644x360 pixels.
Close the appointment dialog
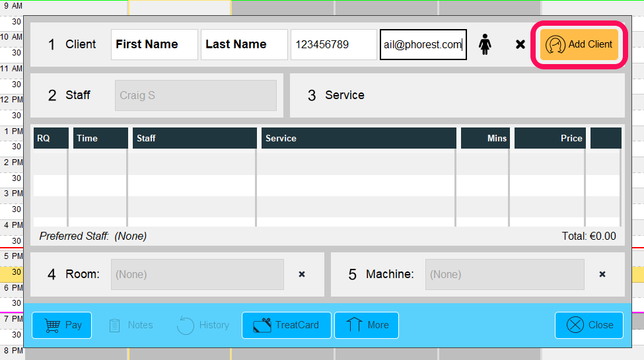click(x=589, y=325)
